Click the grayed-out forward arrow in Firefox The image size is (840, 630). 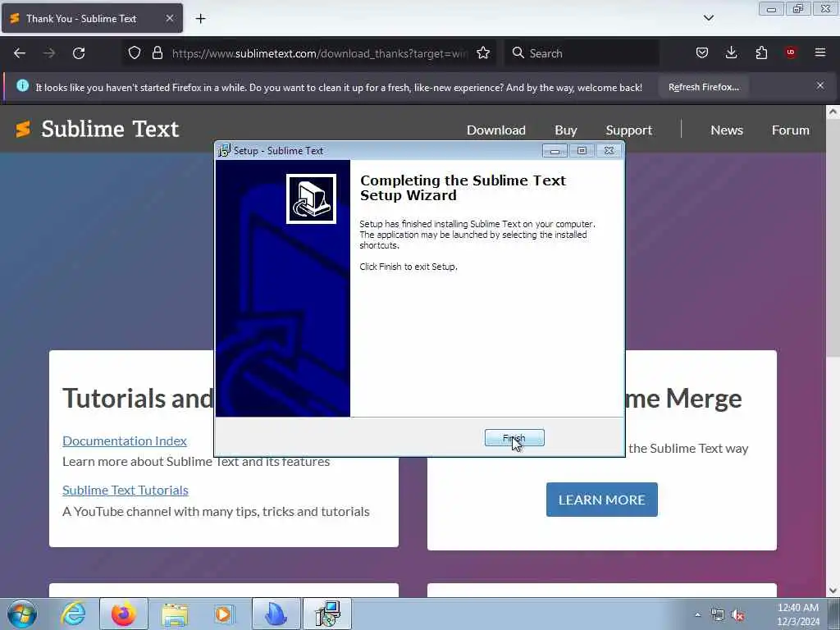(x=49, y=53)
